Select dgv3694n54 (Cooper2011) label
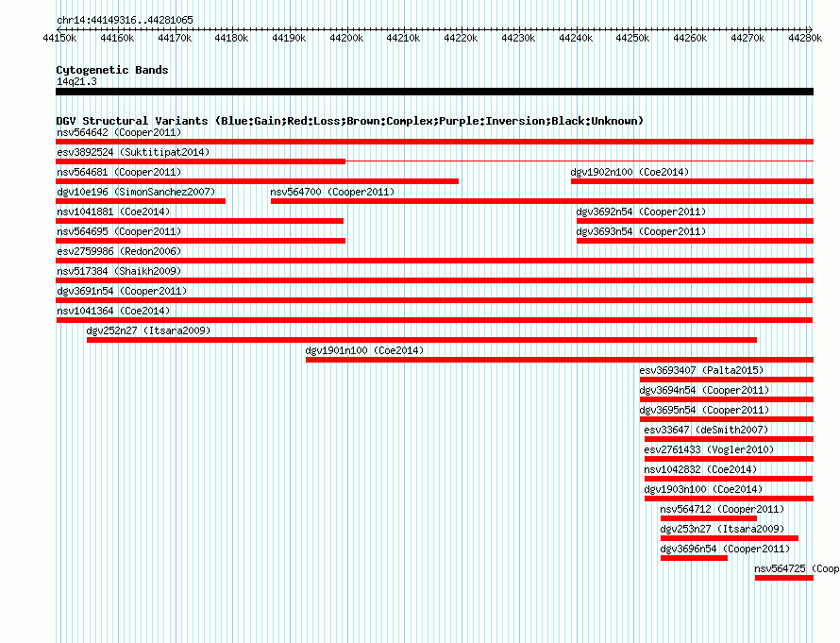This screenshot has height=643, width=840. pos(704,390)
